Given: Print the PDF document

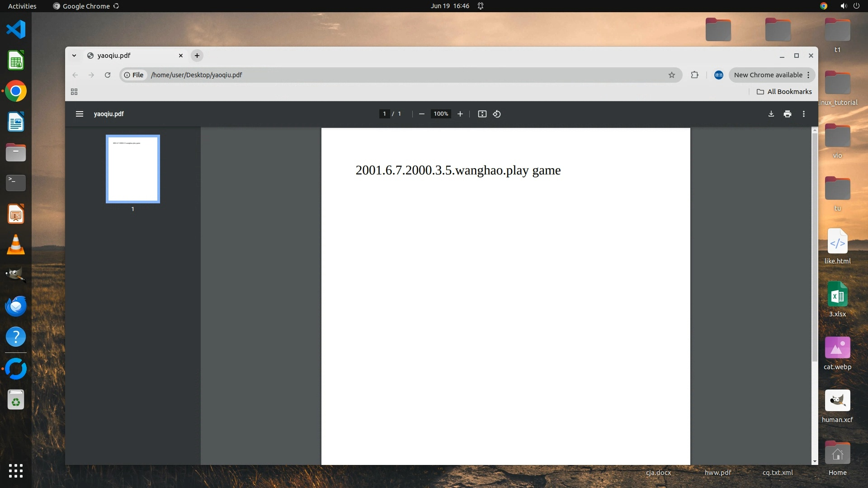Looking at the screenshot, I should (x=788, y=114).
